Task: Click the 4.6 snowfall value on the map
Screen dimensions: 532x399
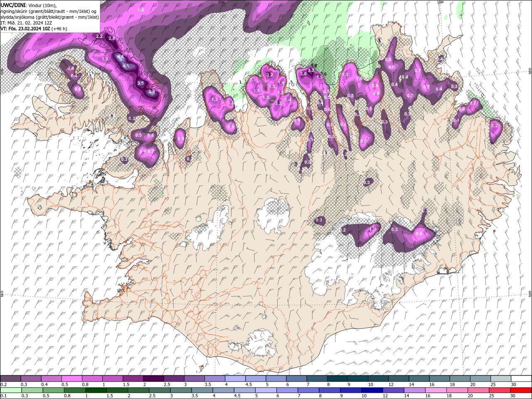Action: tap(121, 57)
